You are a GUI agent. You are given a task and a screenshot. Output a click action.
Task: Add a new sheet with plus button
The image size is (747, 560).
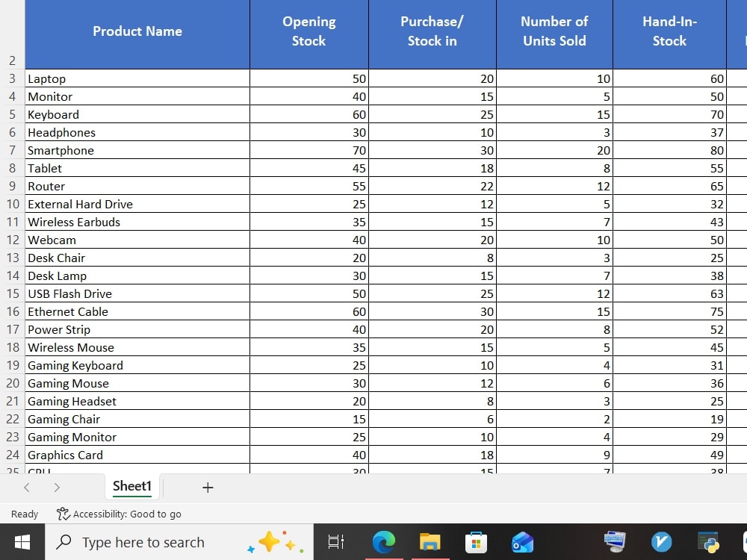(x=208, y=487)
